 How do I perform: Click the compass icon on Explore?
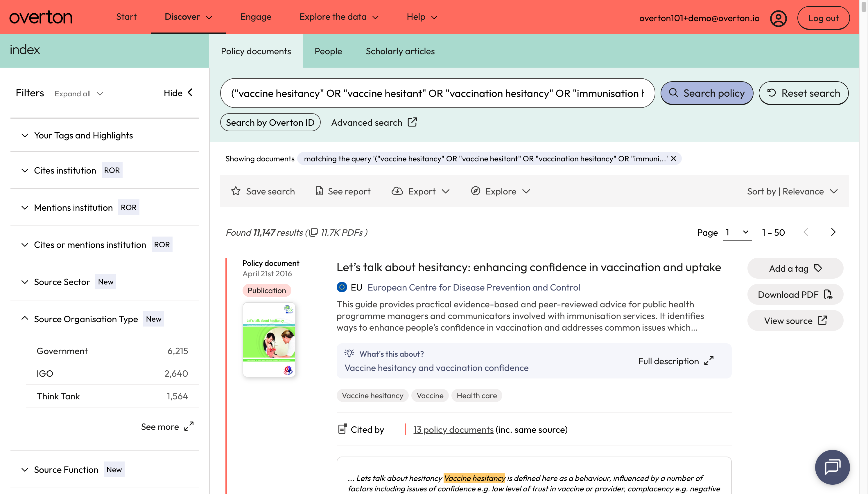pyautogui.click(x=475, y=191)
